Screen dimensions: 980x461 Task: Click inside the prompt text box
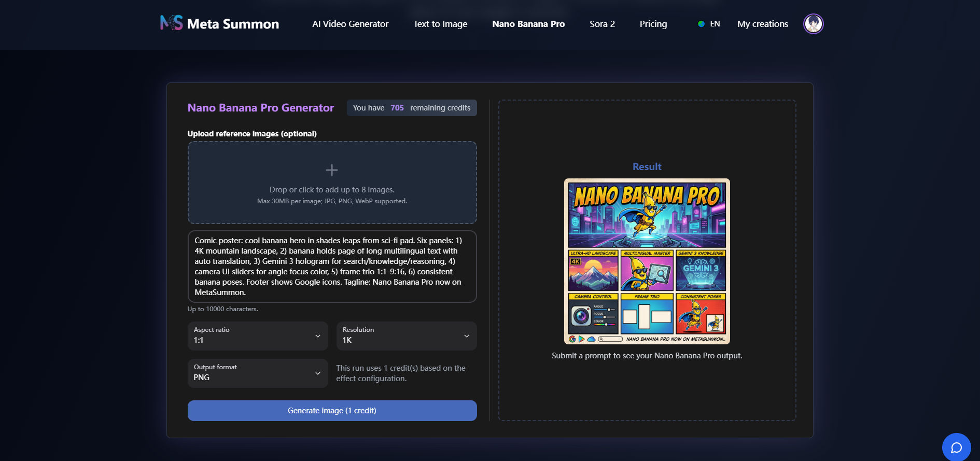click(x=332, y=267)
